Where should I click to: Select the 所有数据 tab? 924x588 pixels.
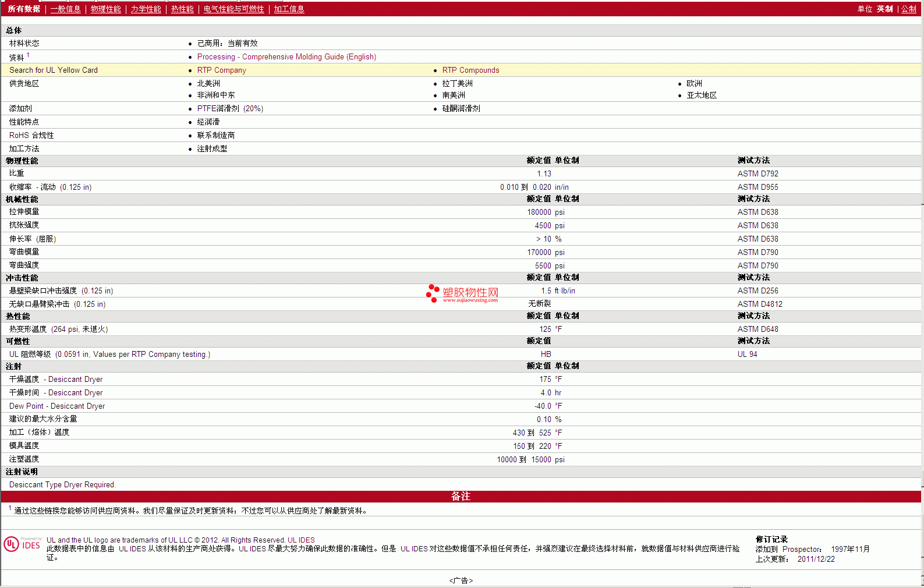coord(24,9)
